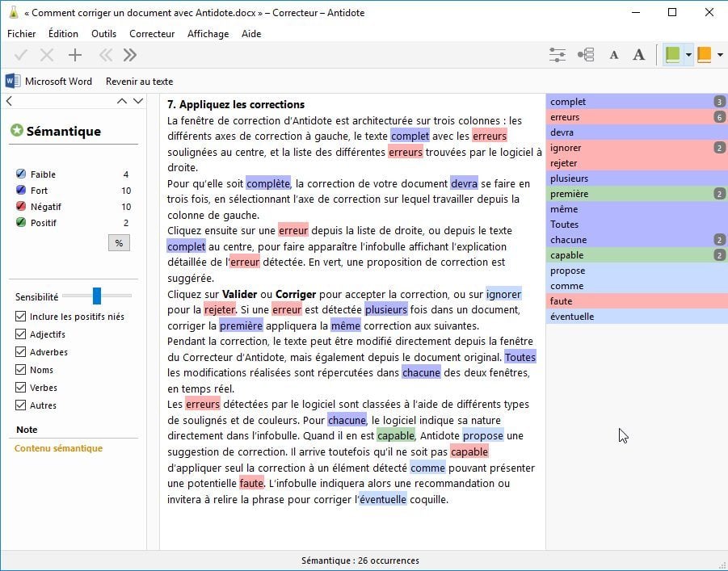Select 'Toutes' in the results list
The image size is (728, 571).
click(637, 225)
